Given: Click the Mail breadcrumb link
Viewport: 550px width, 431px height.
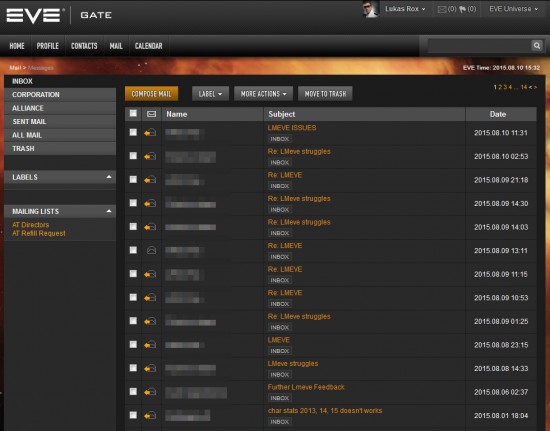Looking at the screenshot, I should click(x=15, y=68).
